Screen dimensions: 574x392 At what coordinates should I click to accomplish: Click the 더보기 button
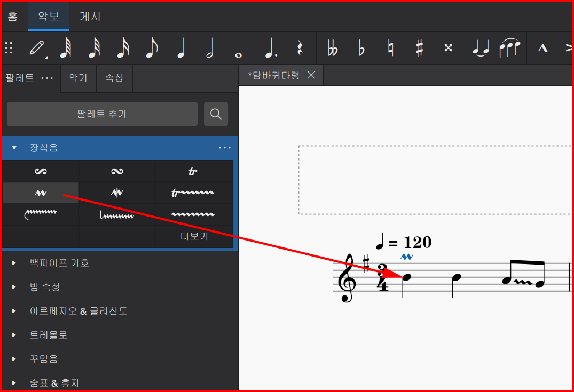(194, 236)
